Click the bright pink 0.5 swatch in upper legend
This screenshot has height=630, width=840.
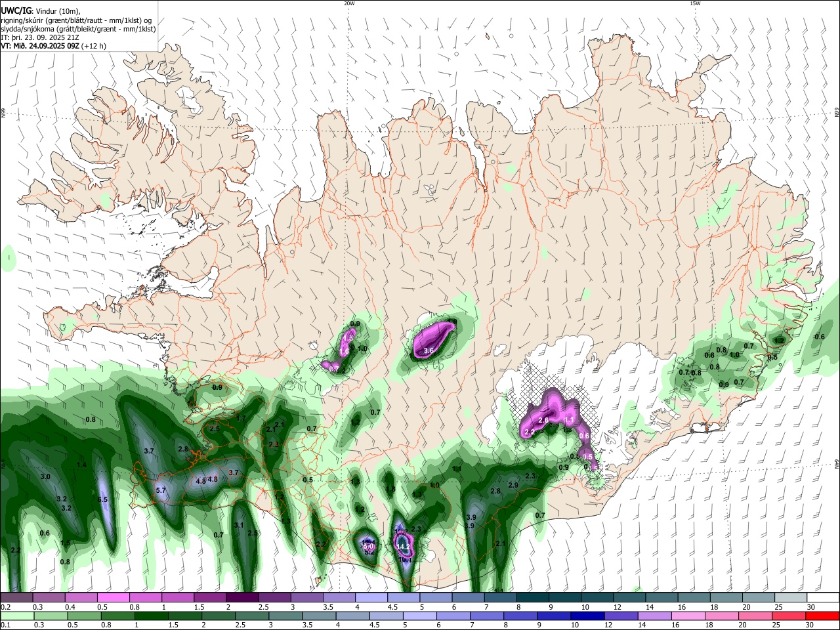coord(113,598)
